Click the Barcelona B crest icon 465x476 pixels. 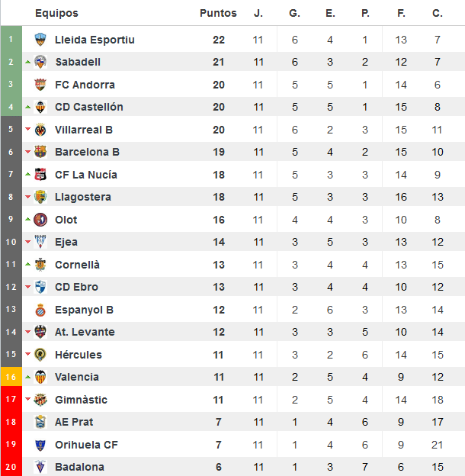(40, 152)
